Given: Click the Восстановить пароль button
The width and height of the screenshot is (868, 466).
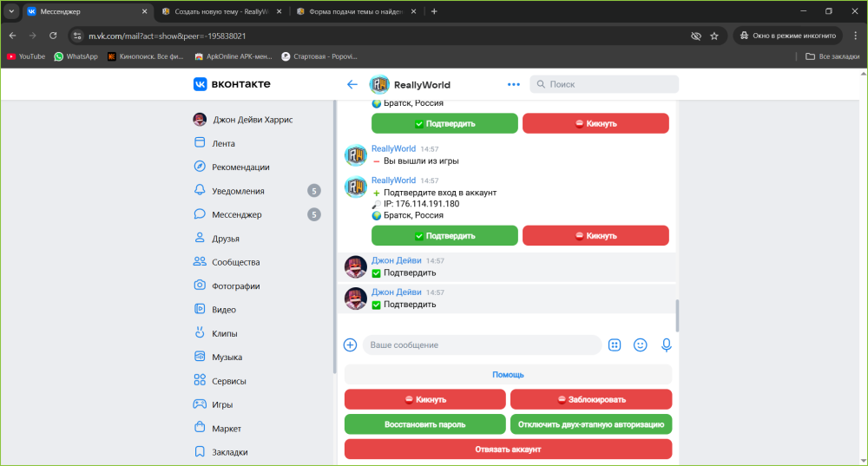Looking at the screenshot, I should (x=425, y=424).
